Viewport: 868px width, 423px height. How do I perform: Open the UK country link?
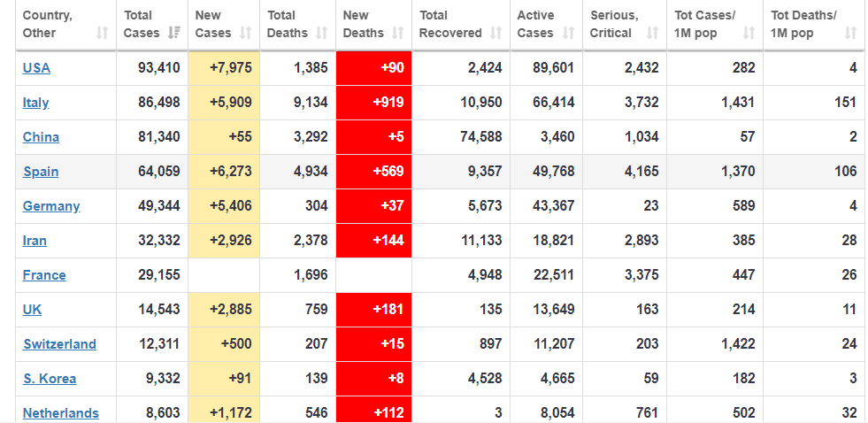click(x=32, y=310)
